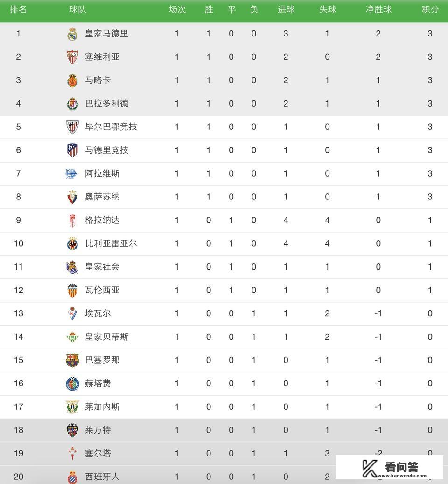Click the Sevilla team badge
The image size is (448, 484).
click(x=72, y=57)
